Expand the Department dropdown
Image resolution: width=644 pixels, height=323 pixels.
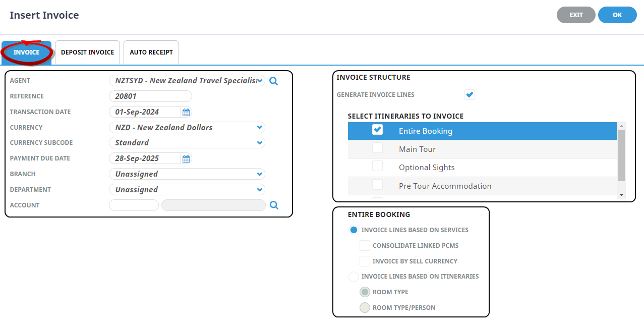[x=259, y=190]
